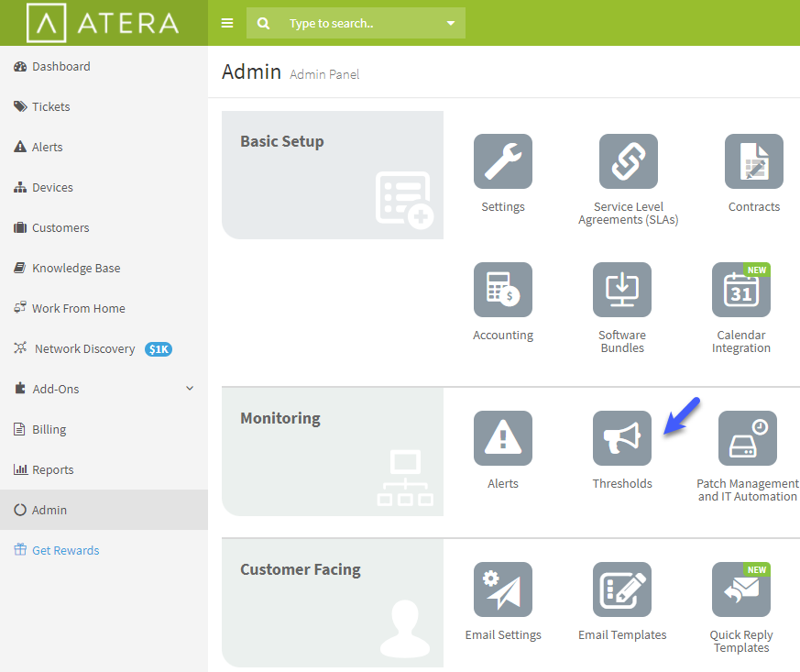Viewport: 800px width, 672px height.
Task: Open Network Discovery in sidebar
Action: pyautogui.click(x=104, y=348)
